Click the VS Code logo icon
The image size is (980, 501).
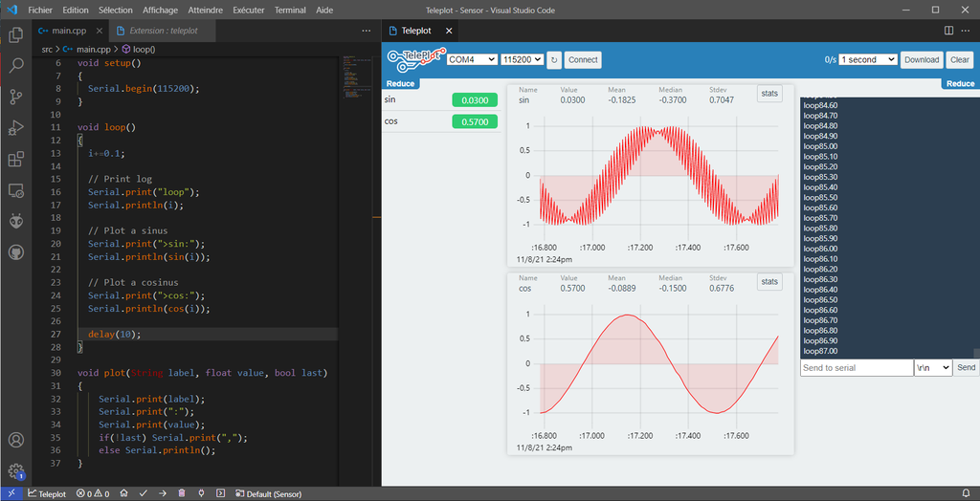pos(11,10)
